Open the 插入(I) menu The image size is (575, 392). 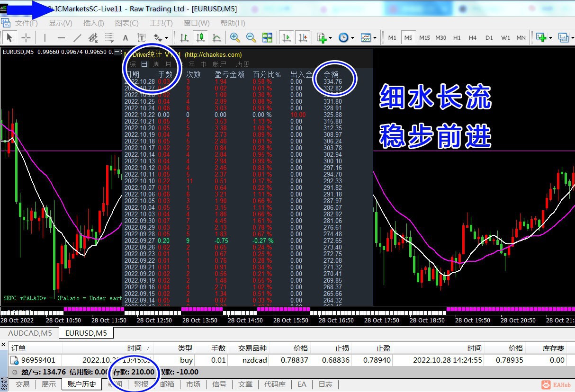(x=94, y=23)
